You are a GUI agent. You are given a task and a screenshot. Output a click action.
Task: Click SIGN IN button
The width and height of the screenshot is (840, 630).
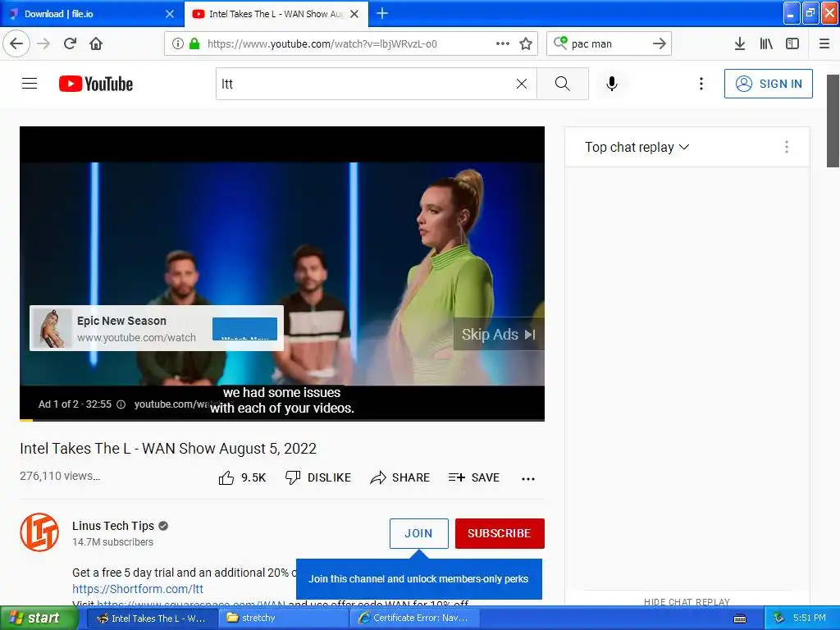pyautogui.click(x=768, y=84)
